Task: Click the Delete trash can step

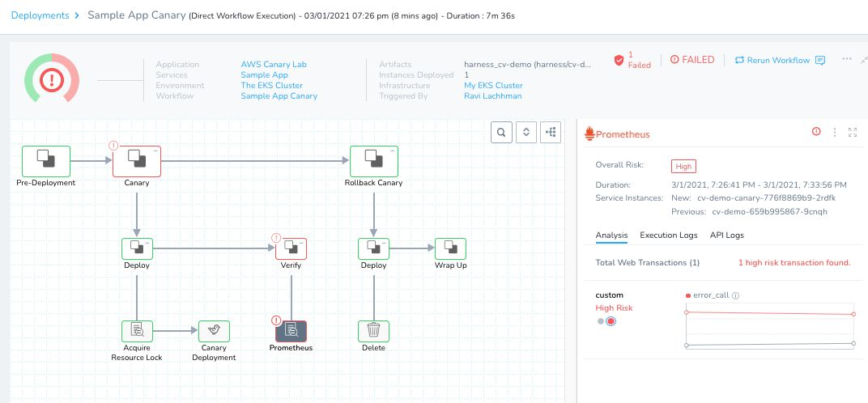Action: click(373, 331)
